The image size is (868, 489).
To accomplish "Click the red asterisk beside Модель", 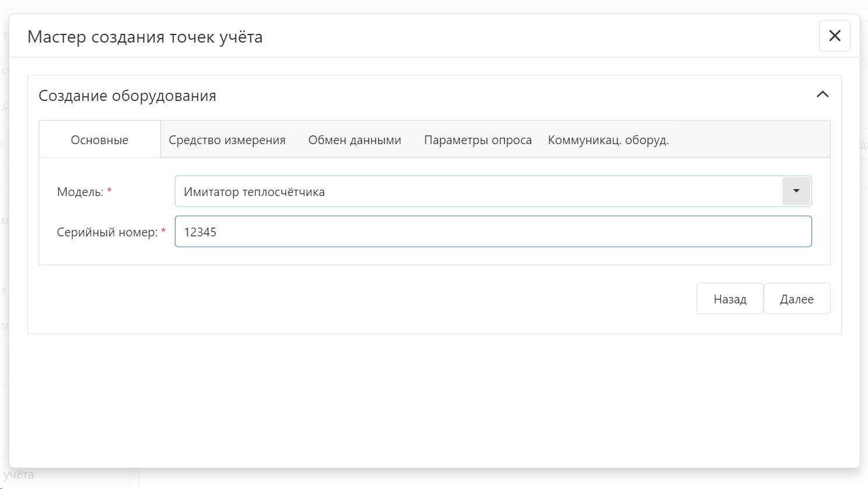I will tap(109, 191).
